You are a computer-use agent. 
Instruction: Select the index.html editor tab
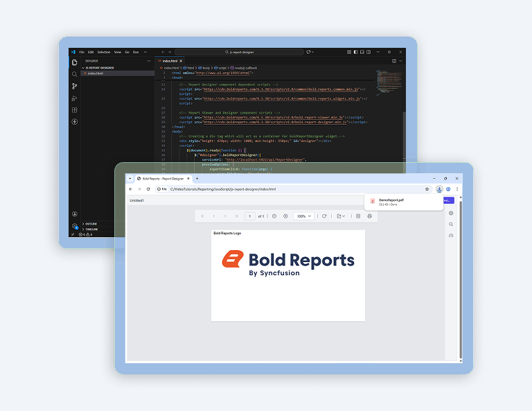point(169,61)
